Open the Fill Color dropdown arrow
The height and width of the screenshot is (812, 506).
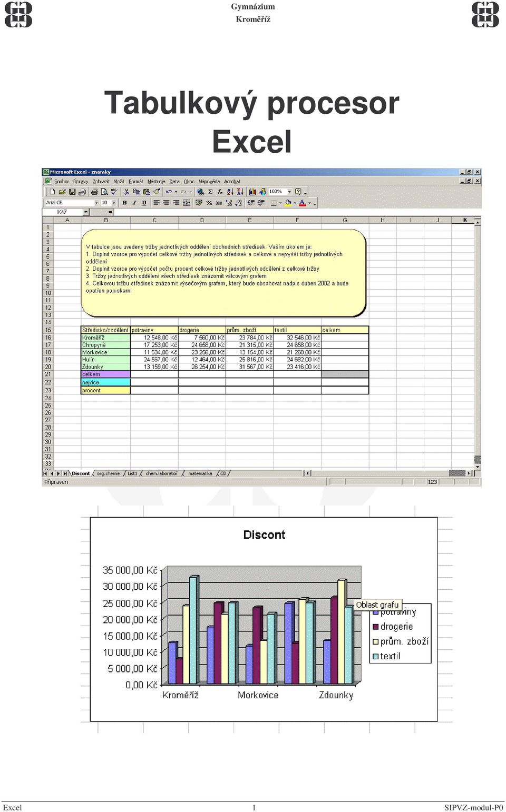tap(295, 203)
